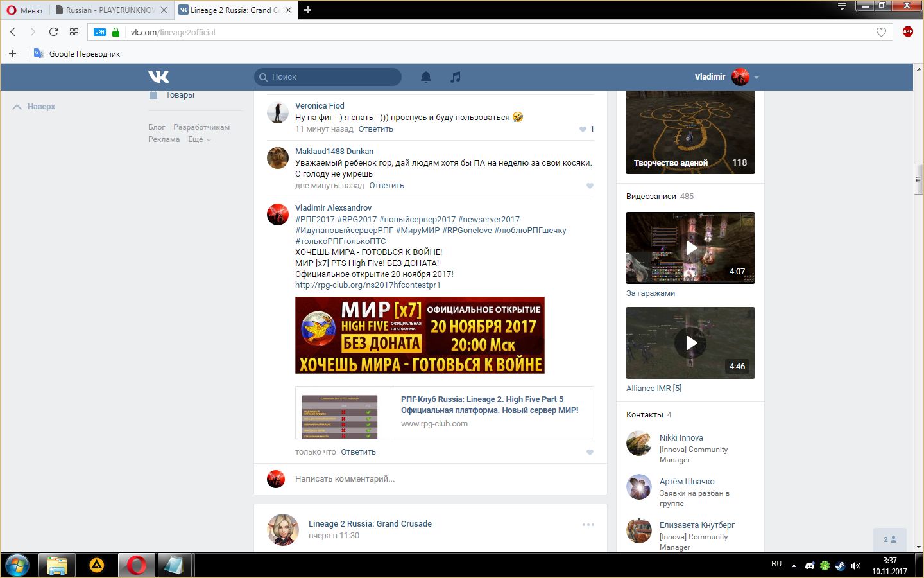Play the "За гаражами" video

coord(690,248)
